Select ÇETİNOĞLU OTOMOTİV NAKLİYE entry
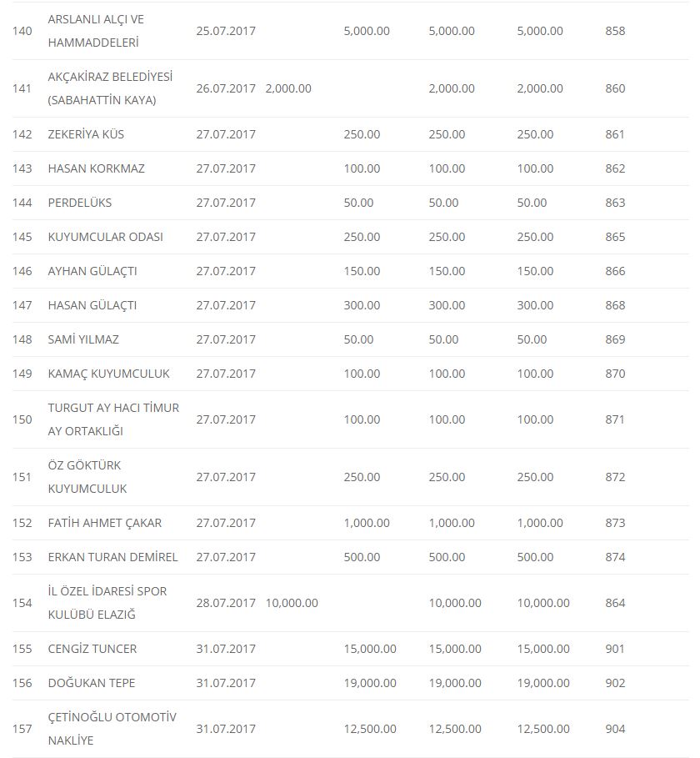Image resolution: width=700 pixels, height=758 pixels. [x=112, y=729]
